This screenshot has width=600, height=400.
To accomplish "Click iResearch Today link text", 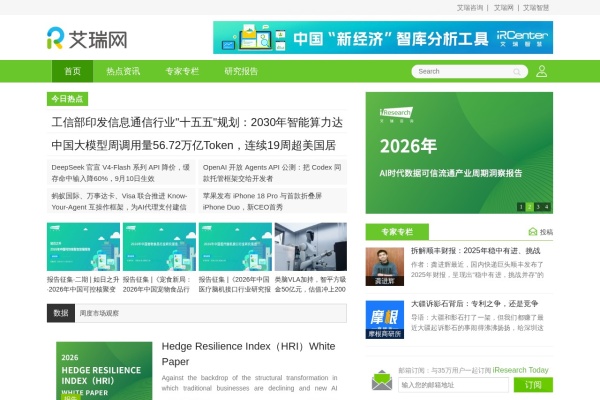I will pos(520,370).
